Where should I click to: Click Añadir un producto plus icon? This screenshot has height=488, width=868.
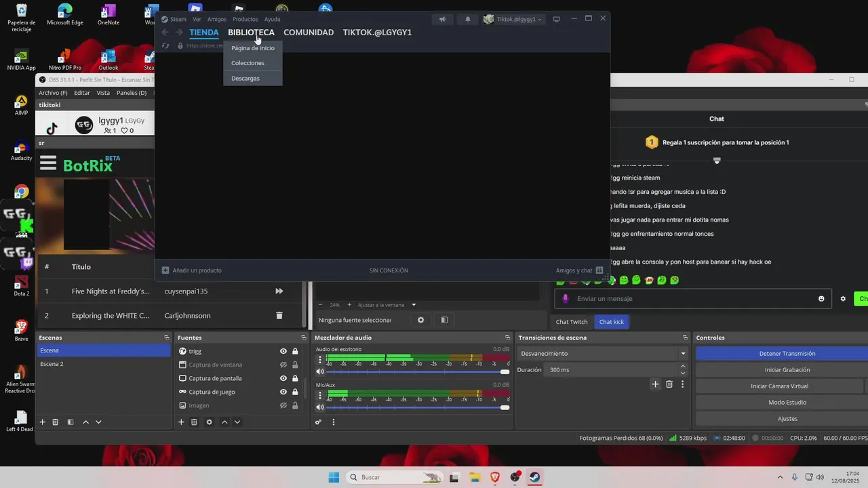[x=165, y=270]
